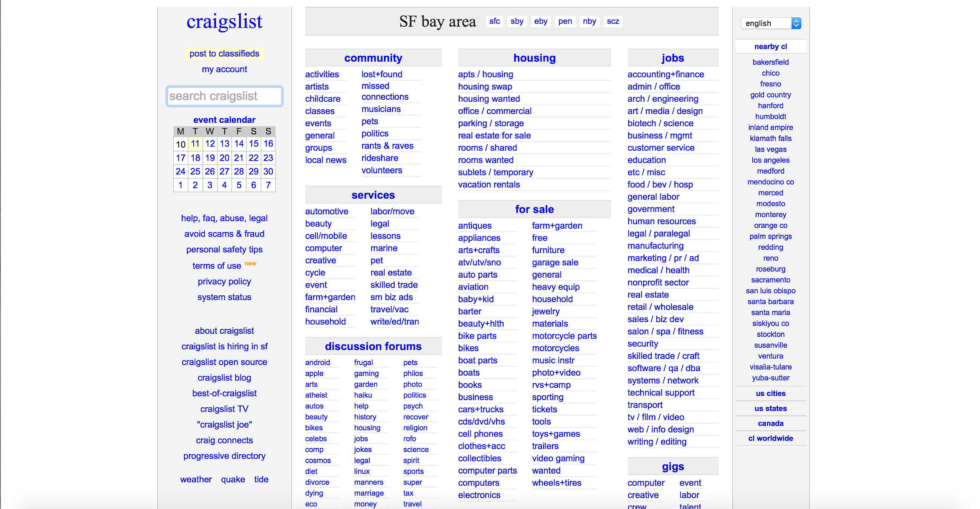This screenshot has width=980, height=509.
Task: Pick day 22 in the event calendar
Action: pyautogui.click(x=253, y=158)
